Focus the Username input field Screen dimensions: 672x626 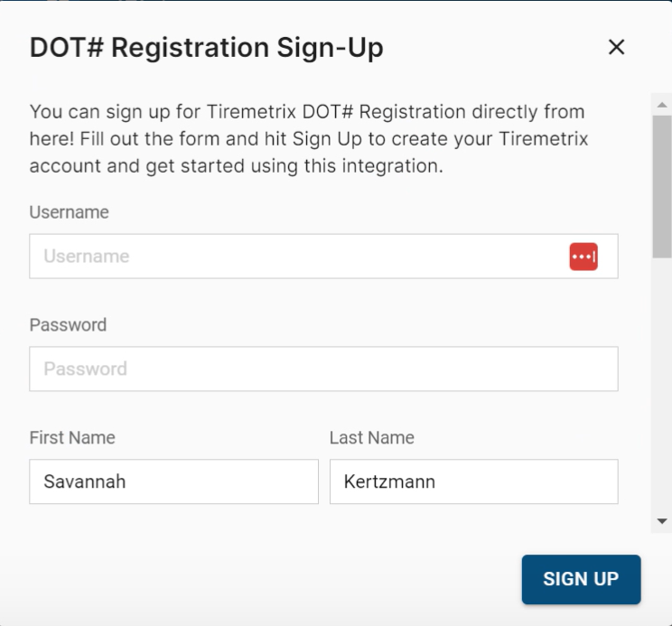click(323, 257)
